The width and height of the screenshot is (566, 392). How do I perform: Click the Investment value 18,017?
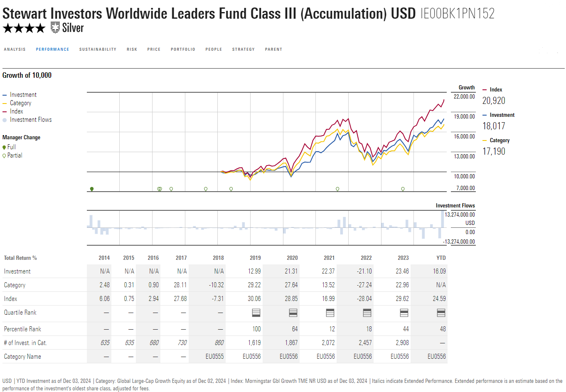tap(494, 126)
